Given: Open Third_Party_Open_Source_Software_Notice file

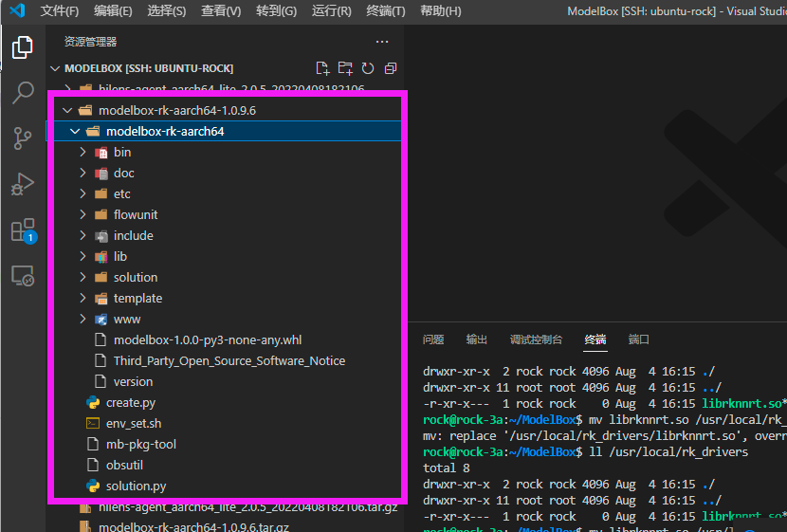Looking at the screenshot, I should tap(229, 361).
